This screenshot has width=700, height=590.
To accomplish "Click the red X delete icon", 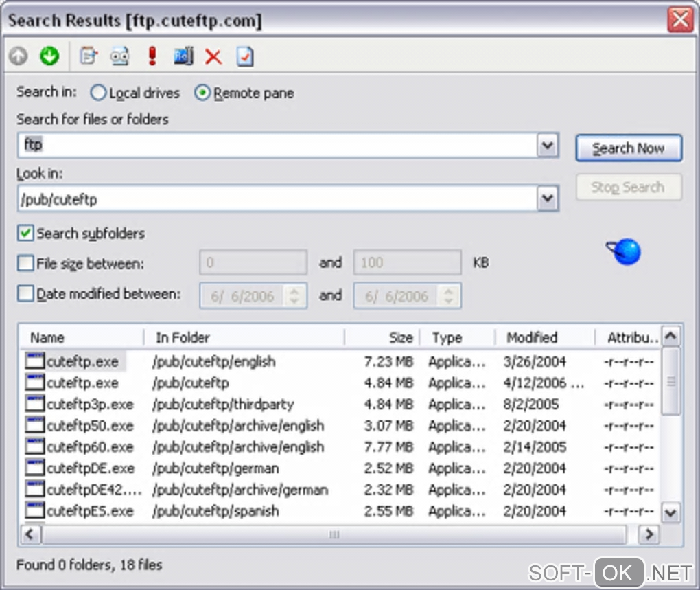I will click(x=213, y=57).
